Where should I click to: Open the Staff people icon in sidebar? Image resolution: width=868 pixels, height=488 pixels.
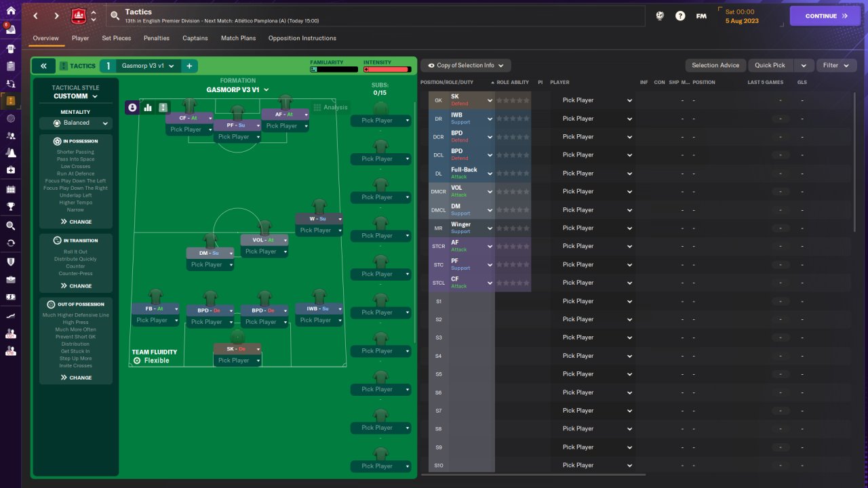click(10, 136)
